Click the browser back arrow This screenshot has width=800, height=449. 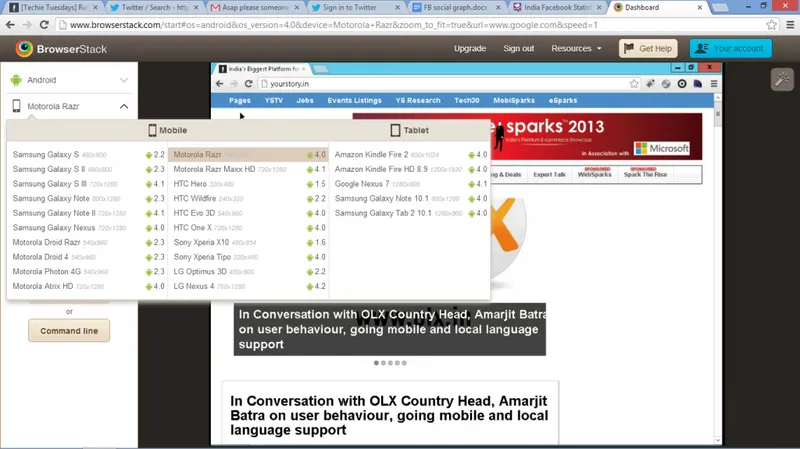[10, 24]
